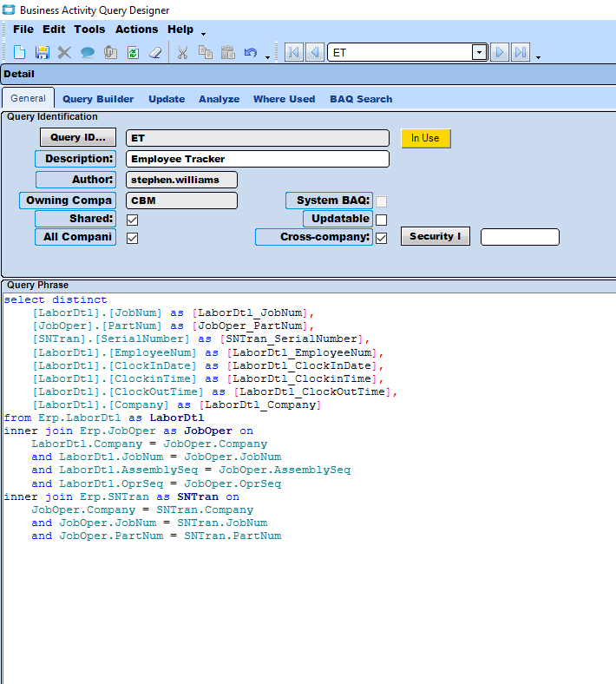This screenshot has width=616, height=684.
Task: Click the Description field containing Employee Tracker
Action: pos(258,159)
